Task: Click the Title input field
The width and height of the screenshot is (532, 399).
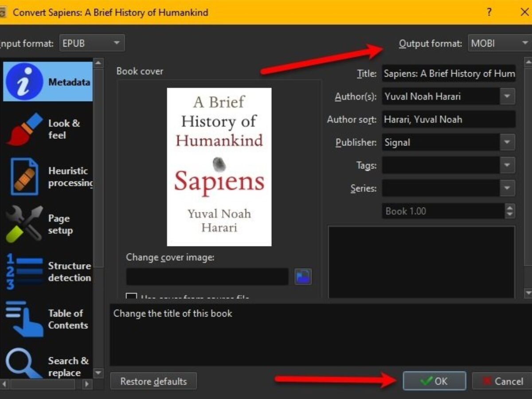Action: (x=449, y=74)
